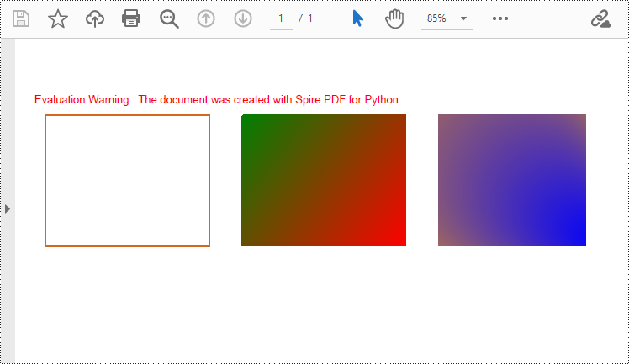Select the arrow selection tool
The width and height of the screenshot is (629, 364).
357,18
